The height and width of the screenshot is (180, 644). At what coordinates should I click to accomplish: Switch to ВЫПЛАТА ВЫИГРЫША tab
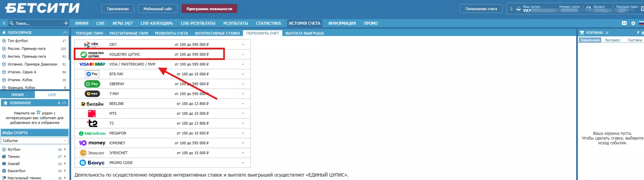[x=305, y=33]
